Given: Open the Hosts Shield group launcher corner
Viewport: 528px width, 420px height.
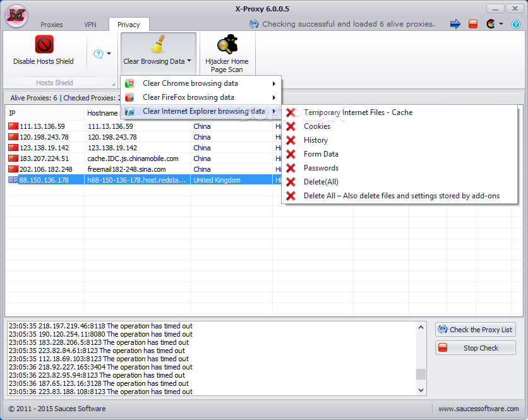Looking at the screenshot, I should click(x=114, y=84).
